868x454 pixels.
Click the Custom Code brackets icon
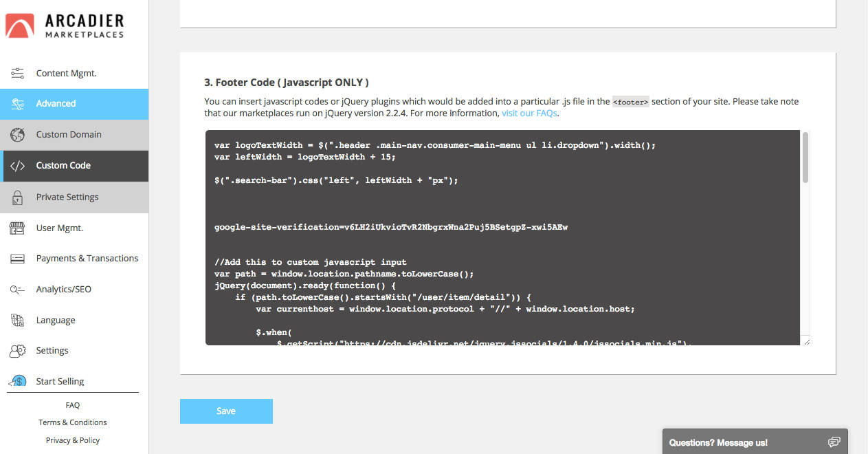[x=18, y=166]
